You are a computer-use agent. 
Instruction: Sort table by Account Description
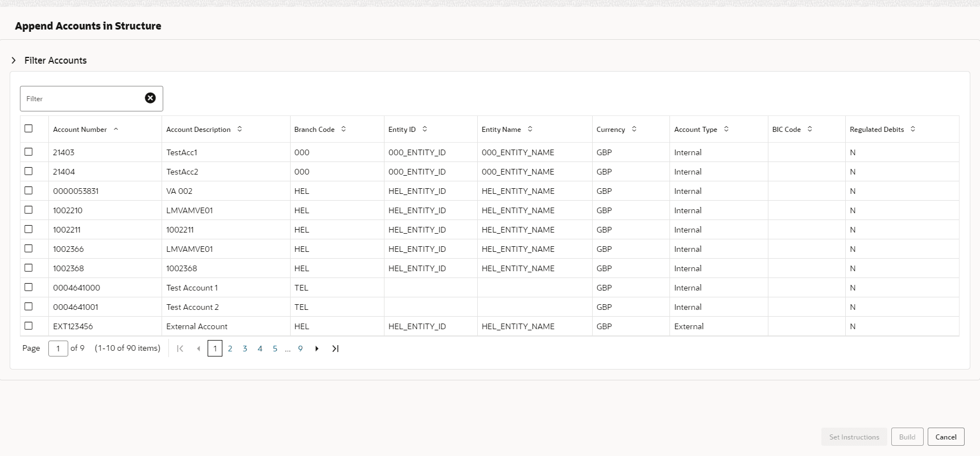click(x=239, y=129)
